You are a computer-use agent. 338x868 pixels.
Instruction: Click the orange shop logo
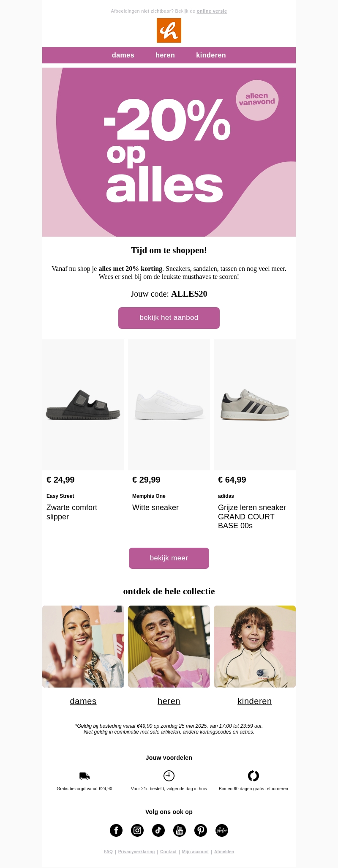click(169, 30)
